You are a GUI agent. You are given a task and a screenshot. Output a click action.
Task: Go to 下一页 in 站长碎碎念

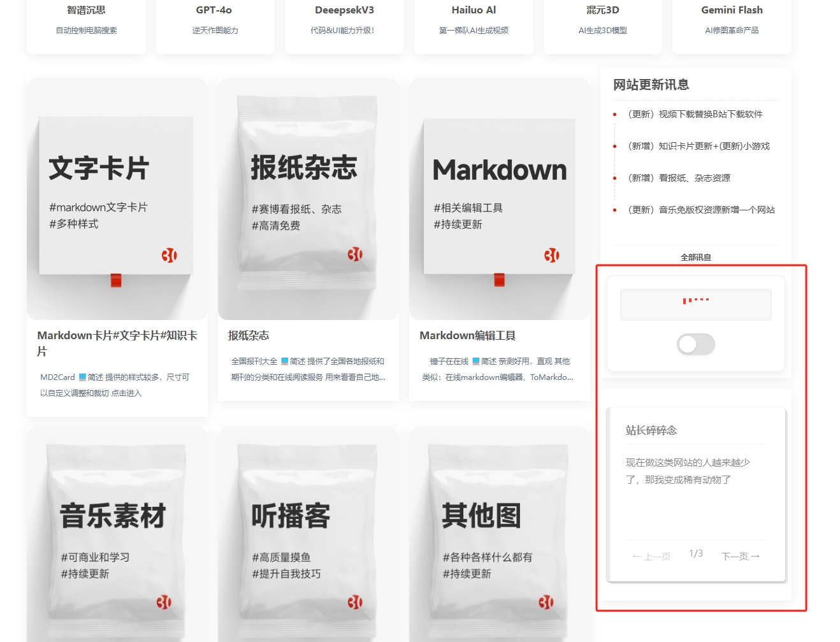click(x=741, y=557)
